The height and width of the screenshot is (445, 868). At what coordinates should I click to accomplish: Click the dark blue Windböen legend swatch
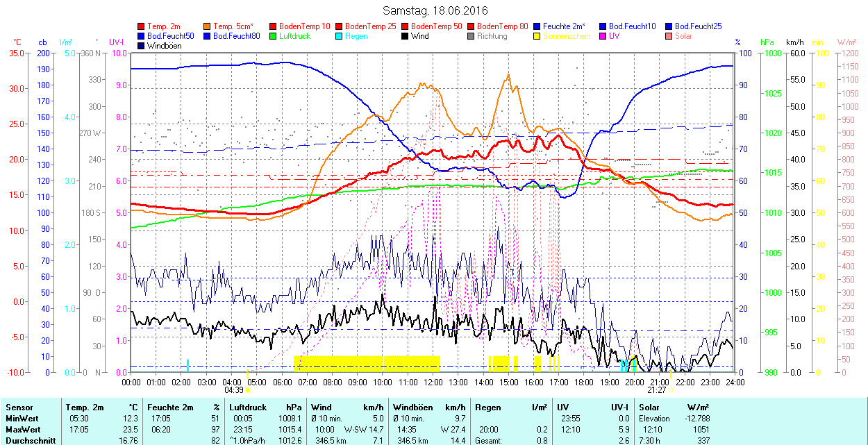142,46
